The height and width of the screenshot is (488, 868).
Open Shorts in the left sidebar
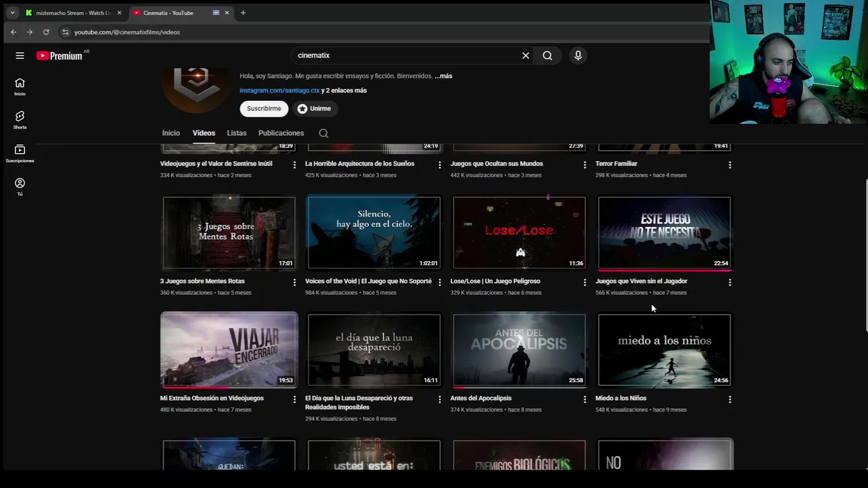pyautogui.click(x=20, y=120)
